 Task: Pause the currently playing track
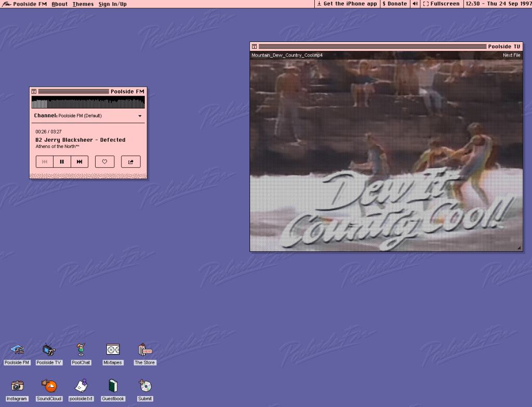pyautogui.click(x=62, y=162)
